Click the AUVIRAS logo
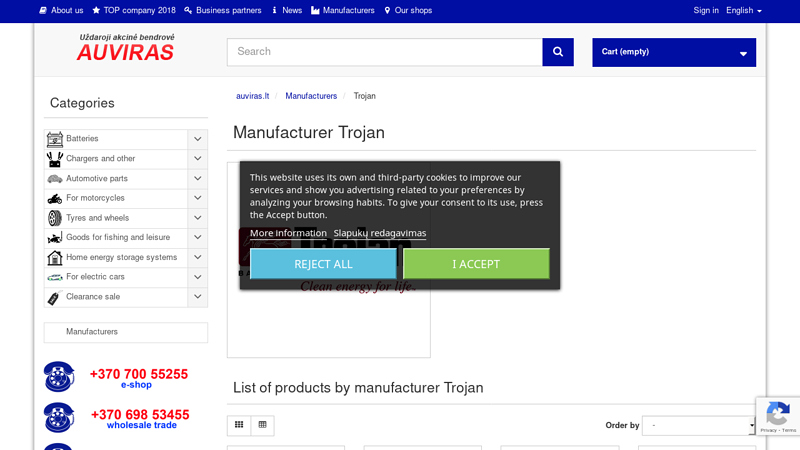This screenshot has width=800, height=450. 126,48
